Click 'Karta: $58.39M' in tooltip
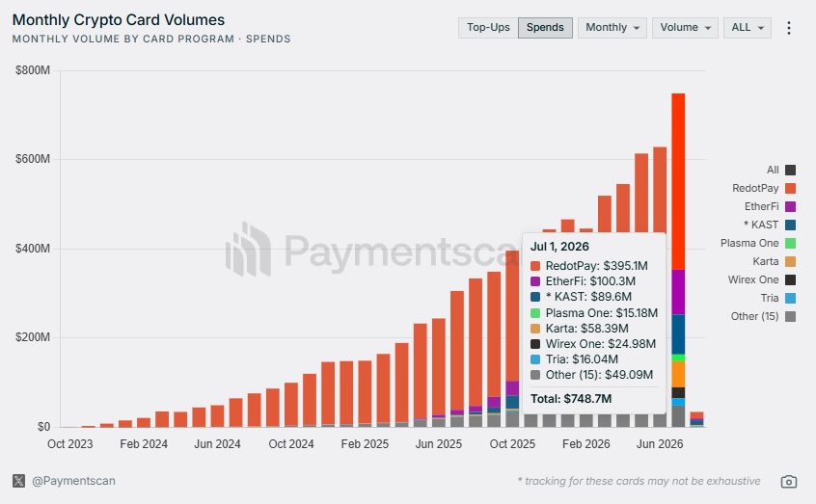Screen dimensions: 816x504 pos(587,329)
